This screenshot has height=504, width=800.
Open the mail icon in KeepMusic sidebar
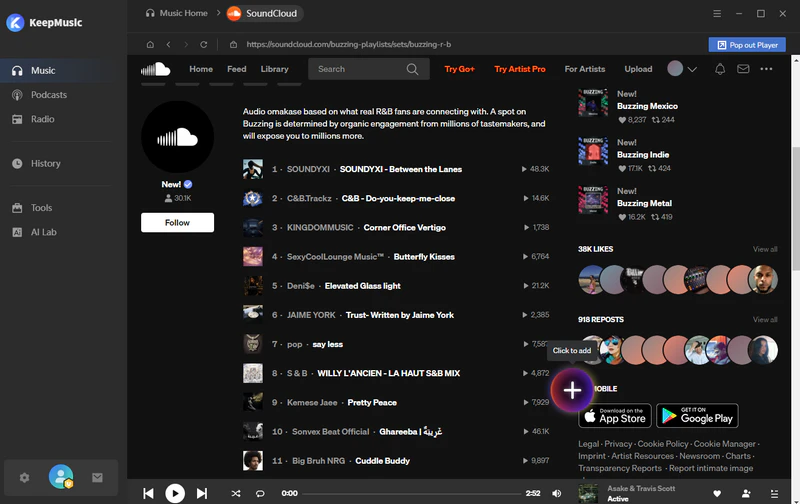tap(97, 477)
